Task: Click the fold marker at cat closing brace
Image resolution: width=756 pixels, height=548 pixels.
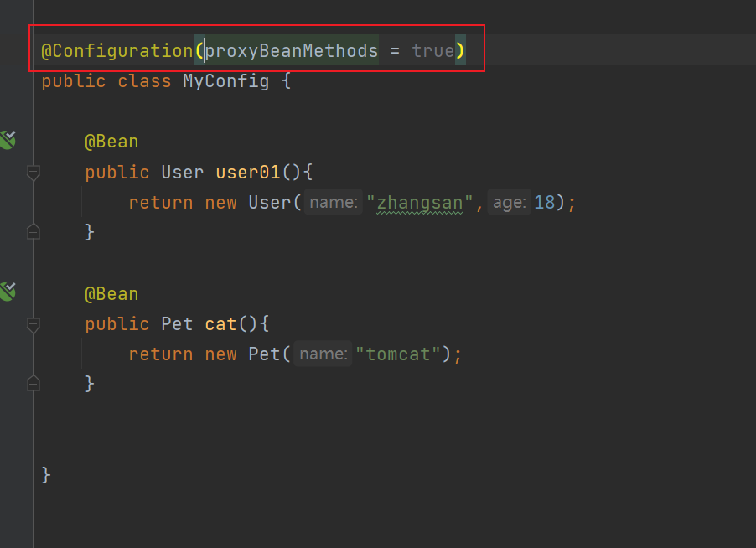Action: [34, 383]
